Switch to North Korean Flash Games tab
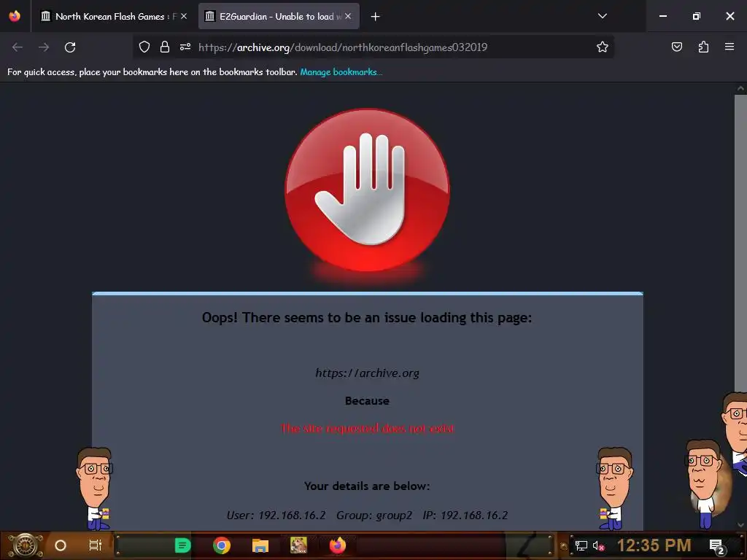 pos(115,16)
